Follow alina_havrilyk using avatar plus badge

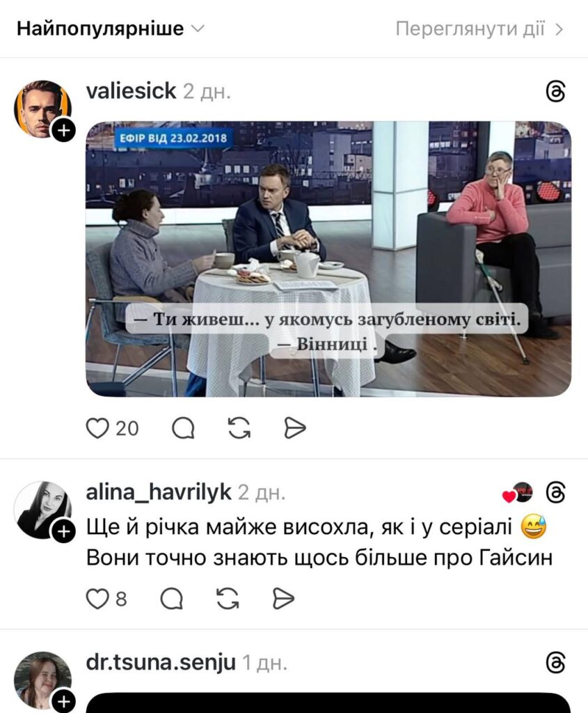pos(63,531)
